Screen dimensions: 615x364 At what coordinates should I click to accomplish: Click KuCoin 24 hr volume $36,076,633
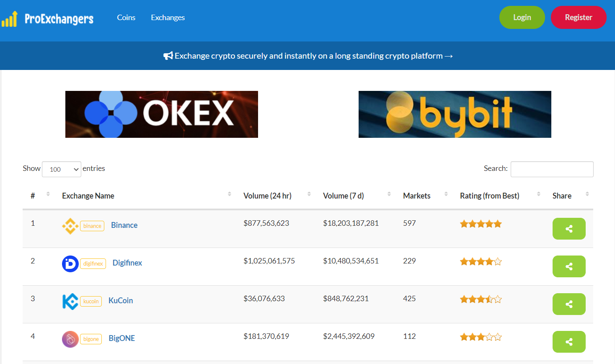[x=264, y=299]
